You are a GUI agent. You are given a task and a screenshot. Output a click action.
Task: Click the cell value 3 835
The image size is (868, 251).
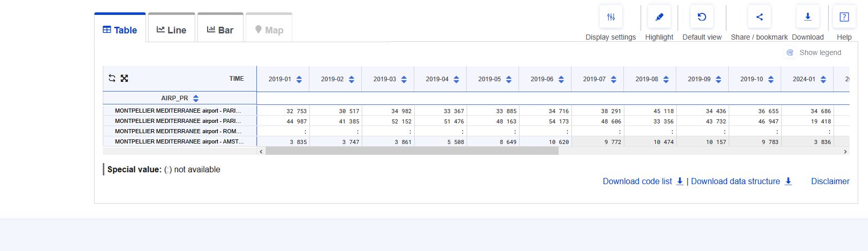(x=299, y=142)
